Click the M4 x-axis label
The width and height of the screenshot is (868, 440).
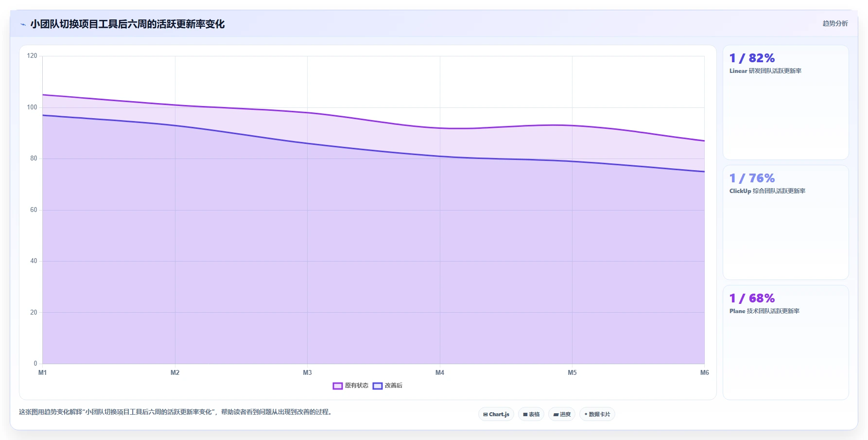[440, 372]
